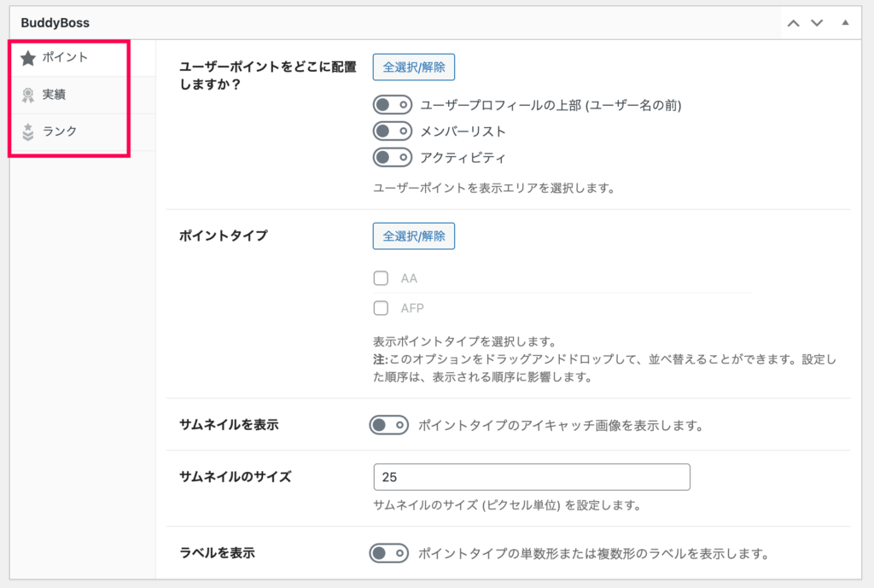
Task: Collapse the BuddyBoss panel with the triangle
Action: pos(845,23)
